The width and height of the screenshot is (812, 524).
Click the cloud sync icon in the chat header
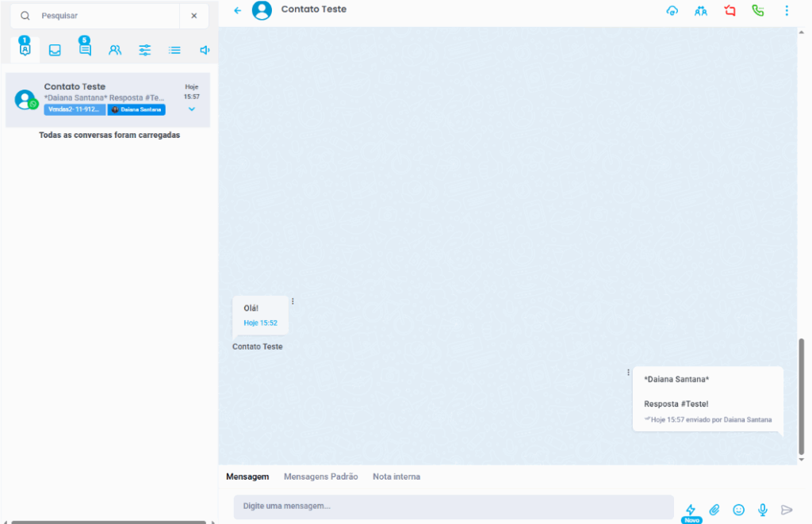[x=672, y=11]
